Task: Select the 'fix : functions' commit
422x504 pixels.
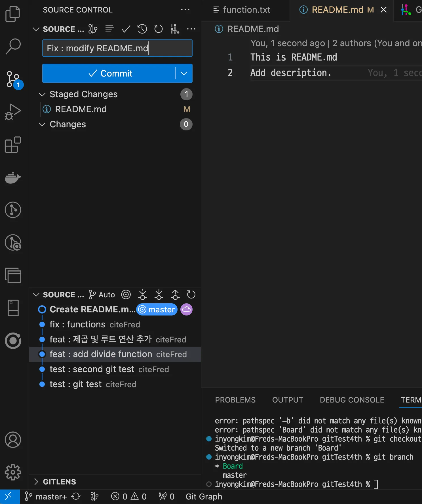Action: [x=115, y=324]
